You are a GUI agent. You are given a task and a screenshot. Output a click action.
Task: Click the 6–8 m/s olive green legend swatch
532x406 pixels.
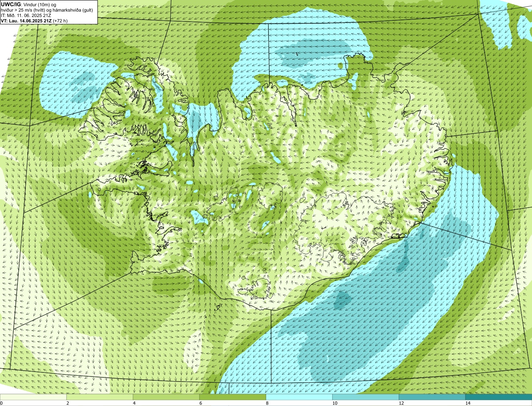[x=233, y=397]
